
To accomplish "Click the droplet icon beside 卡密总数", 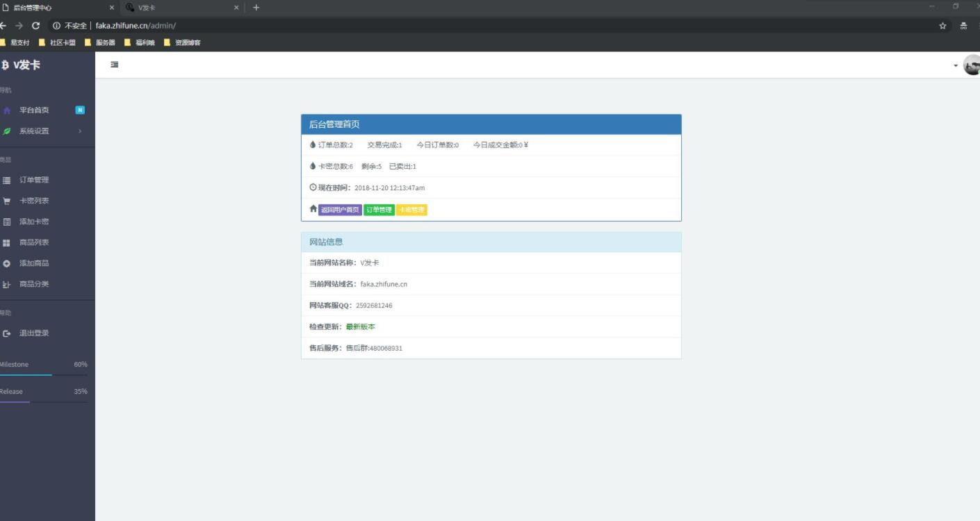I will 313,166.
